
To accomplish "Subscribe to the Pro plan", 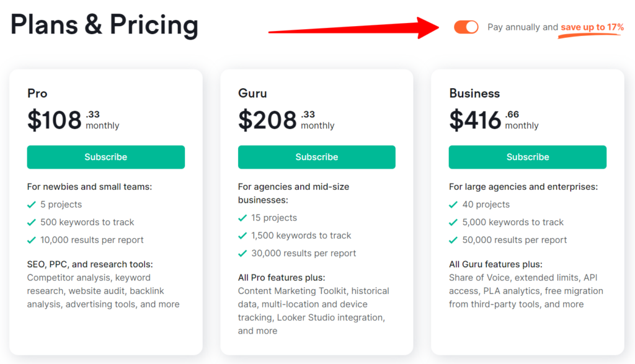I will pyautogui.click(x=105, y=157).
